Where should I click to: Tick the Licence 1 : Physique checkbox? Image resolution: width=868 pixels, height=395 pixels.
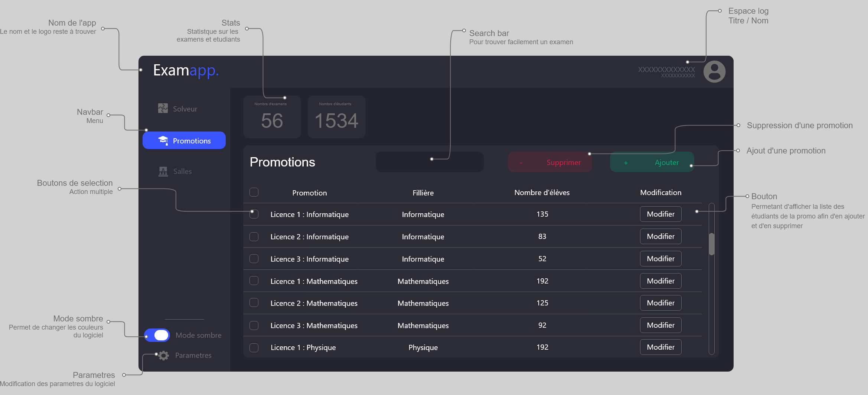tap(254, 347)
